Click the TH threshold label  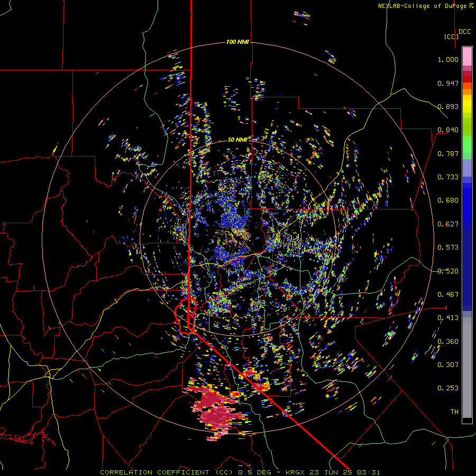[x=454, y=412]
